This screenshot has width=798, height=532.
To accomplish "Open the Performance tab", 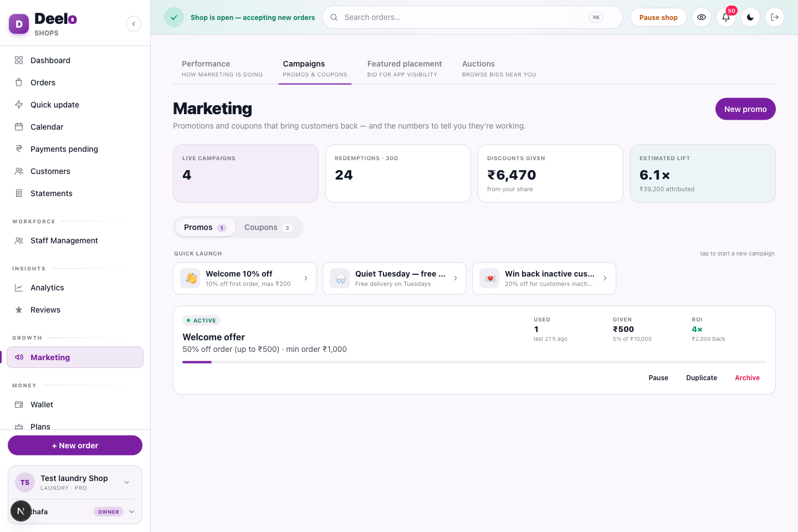I will pyautogui.click(x=222, y=69).
